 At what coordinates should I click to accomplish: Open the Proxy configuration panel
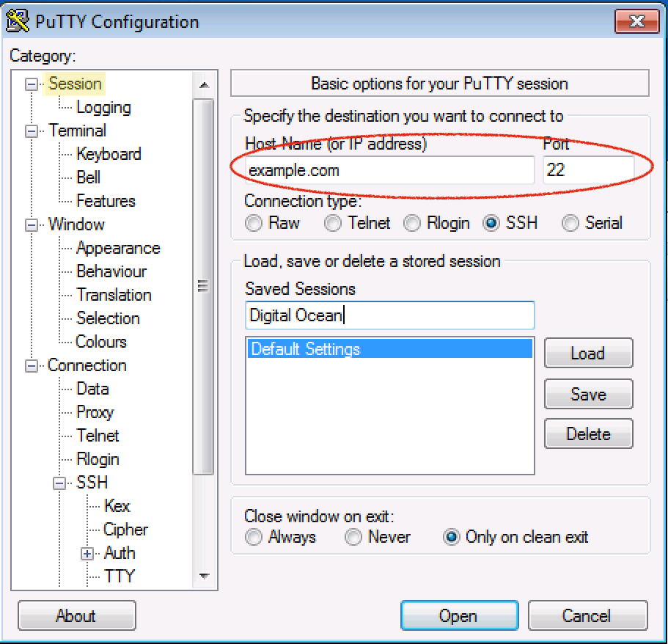pos(95,413)
